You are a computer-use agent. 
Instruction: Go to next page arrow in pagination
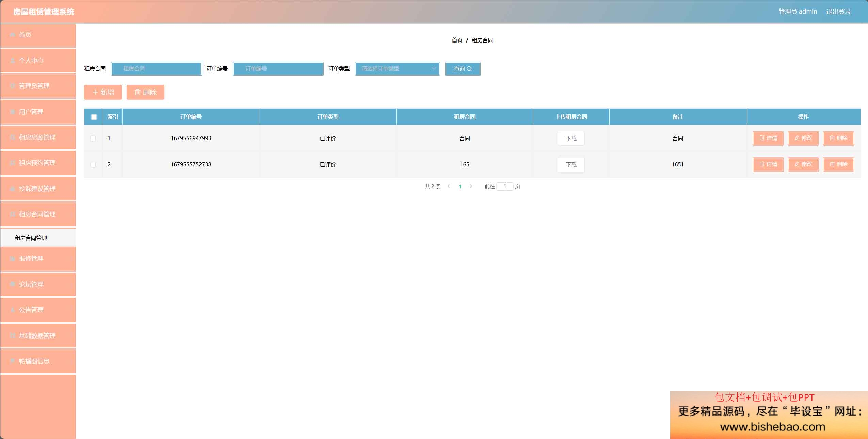click(471, 186)
